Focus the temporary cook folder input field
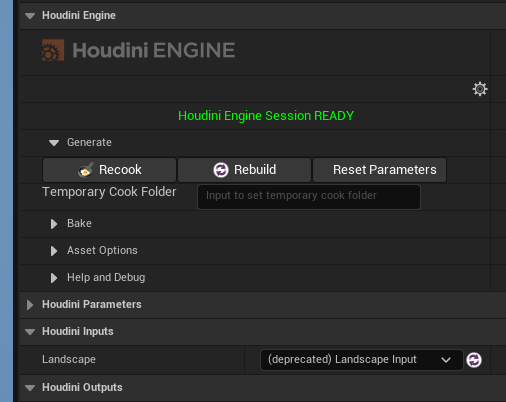 [309, 197]
